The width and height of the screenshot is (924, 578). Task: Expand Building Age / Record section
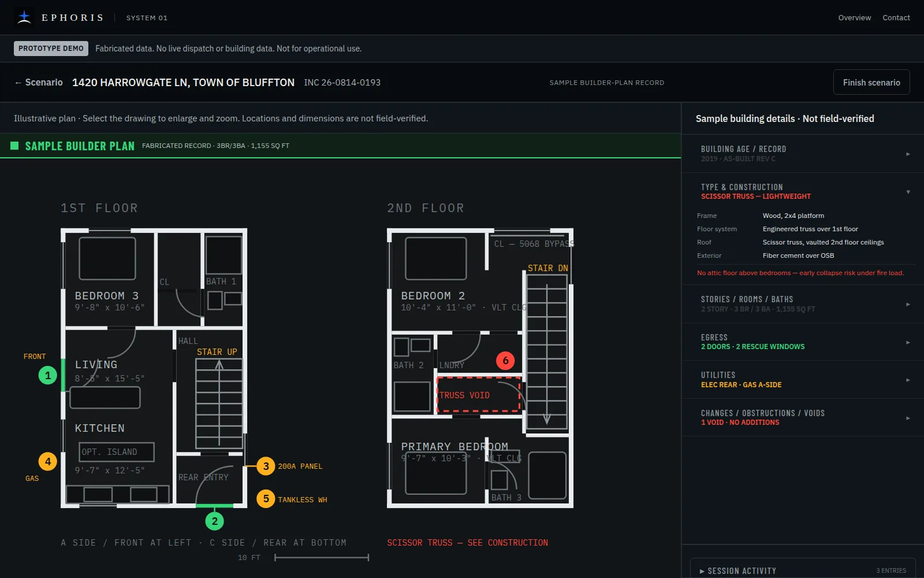(803, 154)
